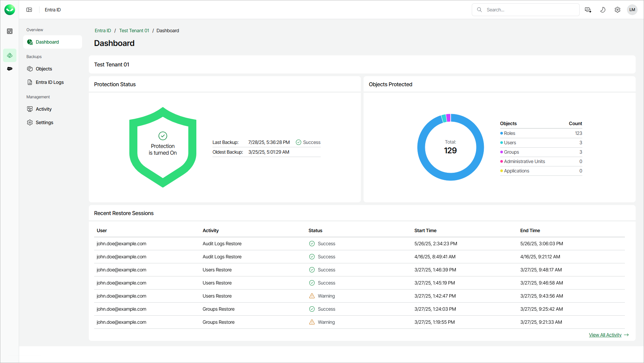Open the settings gear in top bar
The image size is (644, 363).
click(618, 10)
